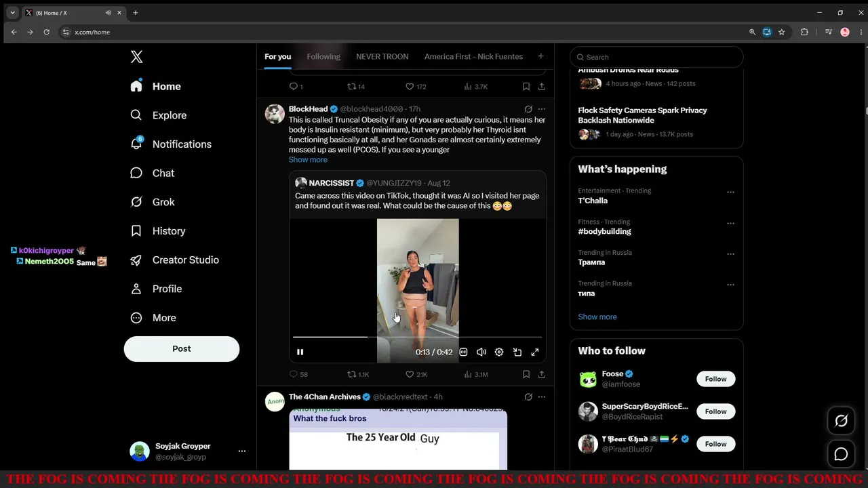The image size is (868, 488).
Task: Open options for T'Challa trend
Action: [730, 192]
